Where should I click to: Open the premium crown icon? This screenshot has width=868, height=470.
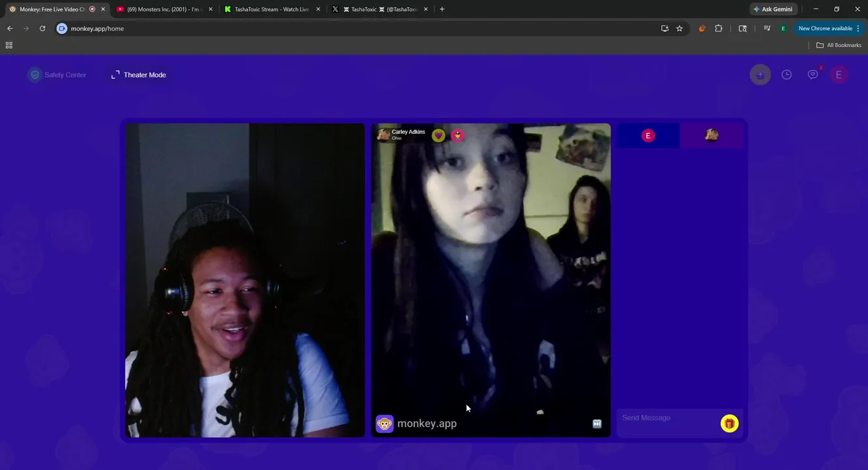[x=760, y=75]
